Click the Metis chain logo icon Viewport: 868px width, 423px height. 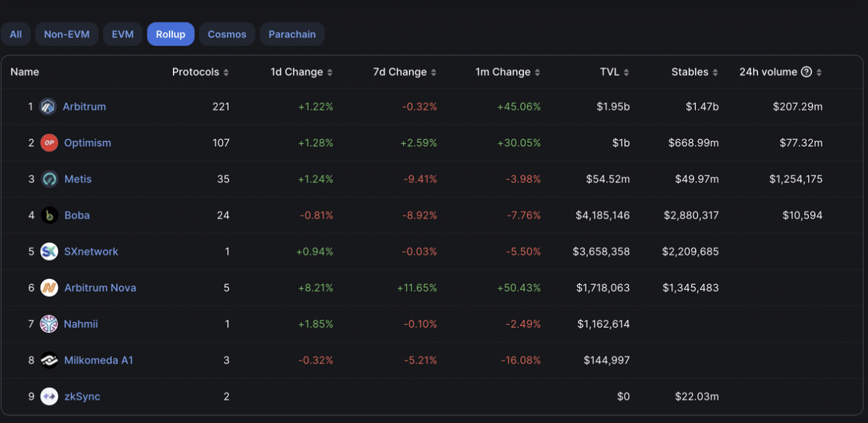coord(49,179)
